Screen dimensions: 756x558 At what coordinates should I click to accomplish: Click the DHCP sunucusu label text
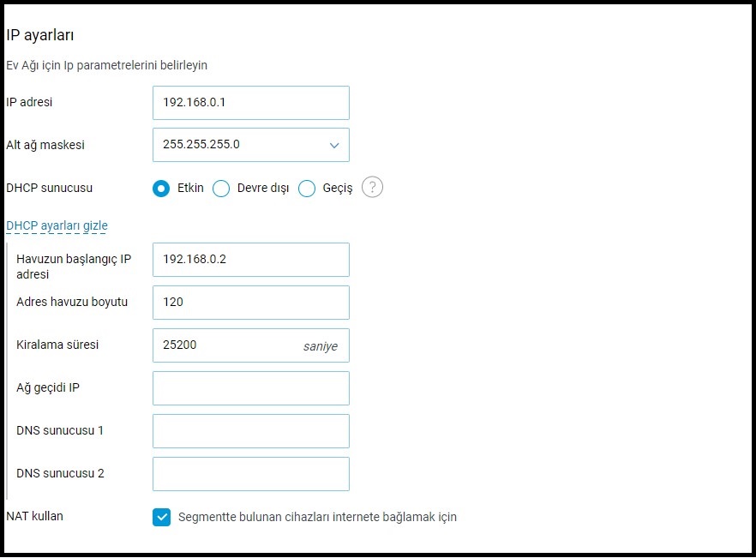(49, 188)
